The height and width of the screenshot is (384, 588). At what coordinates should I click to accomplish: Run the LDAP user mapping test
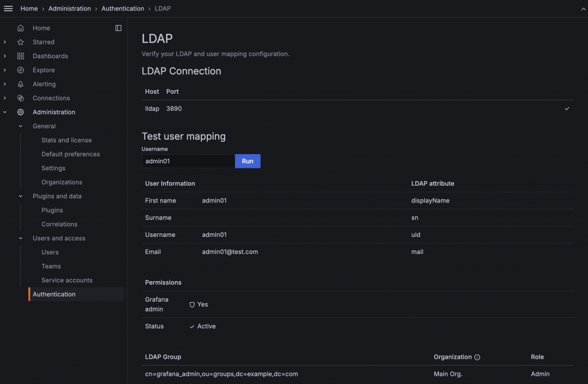point(247,161)
